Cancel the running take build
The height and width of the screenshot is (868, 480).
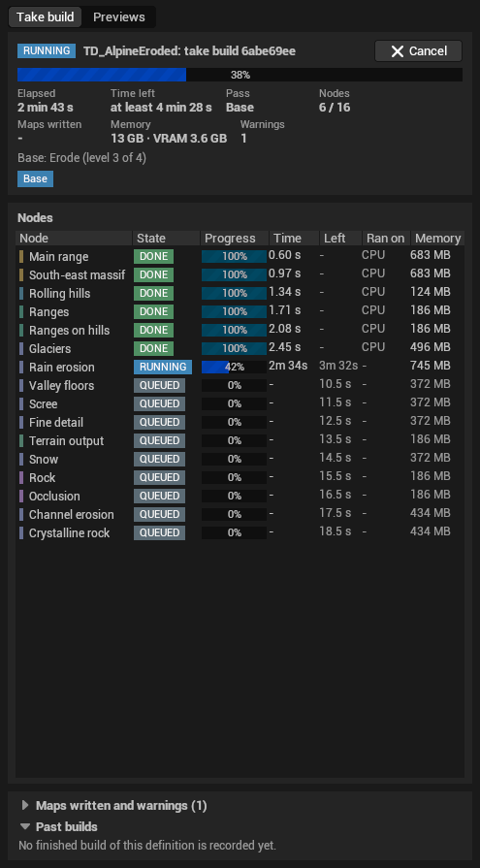[418, 51]
